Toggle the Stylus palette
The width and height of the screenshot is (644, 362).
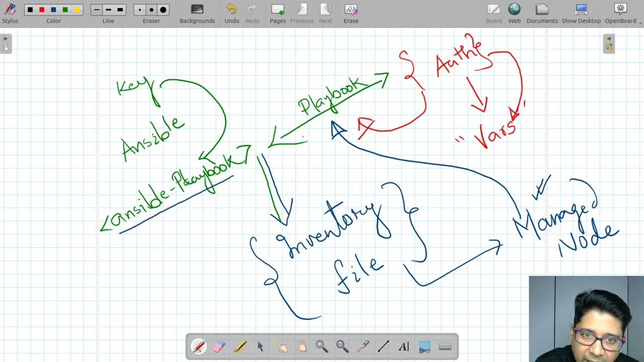[x=10, y=14]
